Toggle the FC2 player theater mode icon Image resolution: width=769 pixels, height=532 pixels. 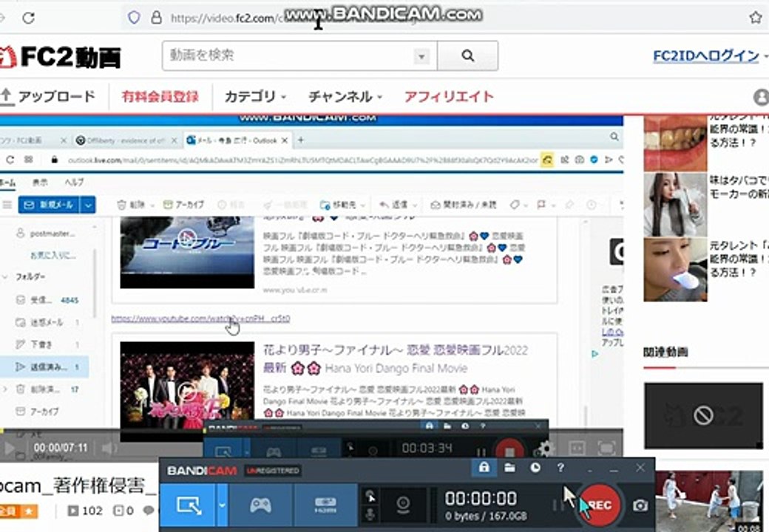click(x=576, y=448)
